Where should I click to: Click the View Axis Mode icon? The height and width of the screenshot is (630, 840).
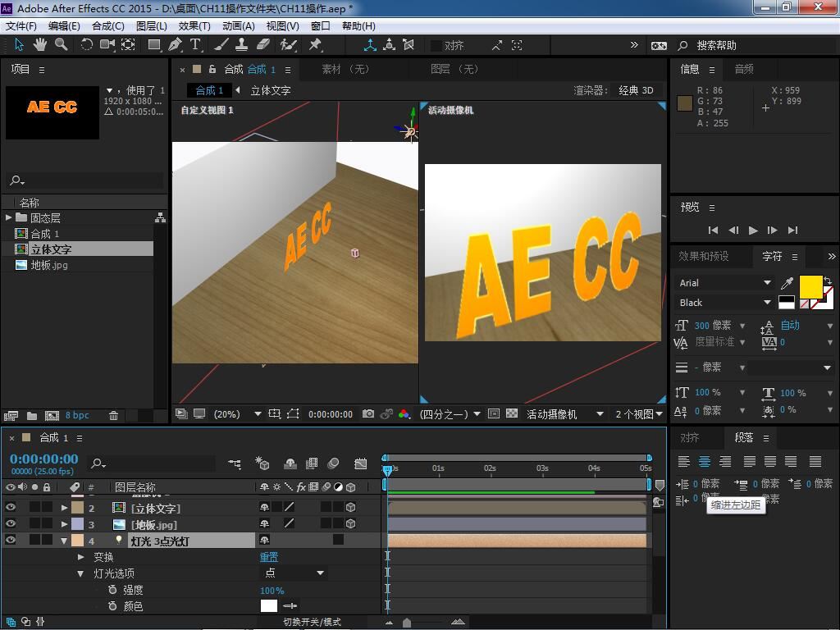409,45
